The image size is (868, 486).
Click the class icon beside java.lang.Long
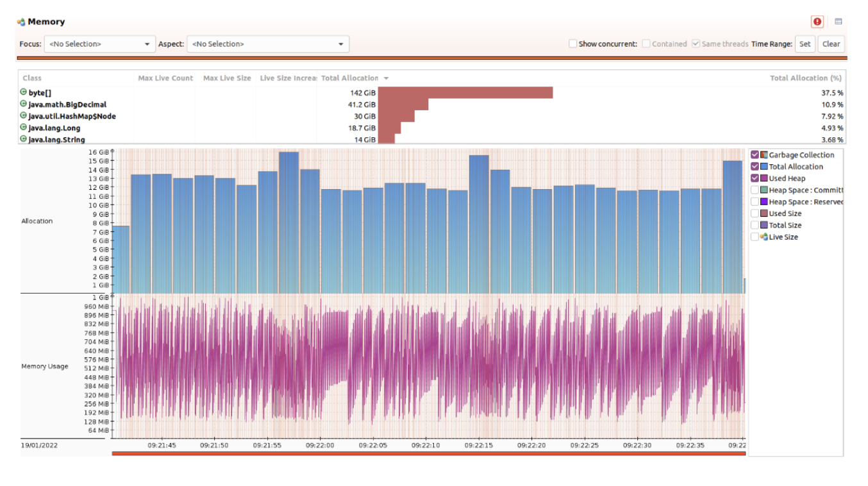pos(24,128)
